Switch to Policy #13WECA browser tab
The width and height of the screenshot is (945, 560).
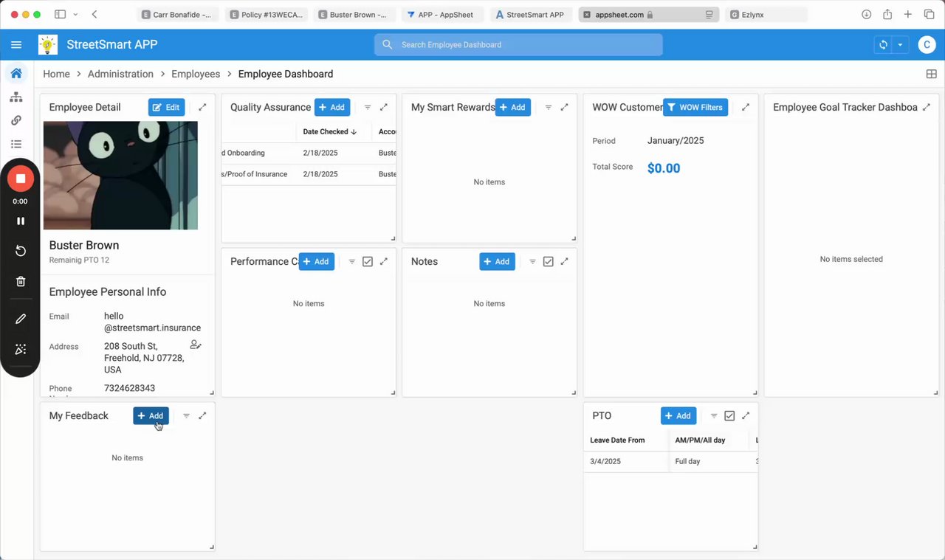267,15
